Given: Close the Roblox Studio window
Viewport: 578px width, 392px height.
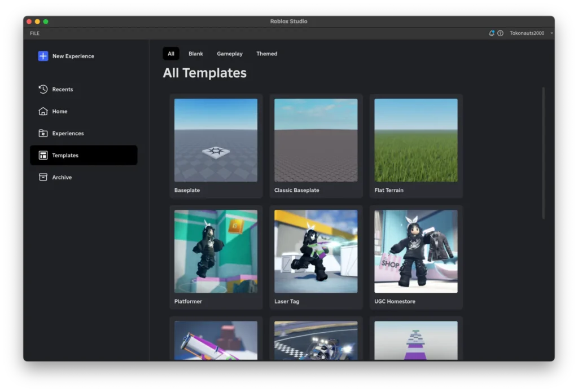Looking at the screenshot, I should pyautogui.click(x=29, y=22).
